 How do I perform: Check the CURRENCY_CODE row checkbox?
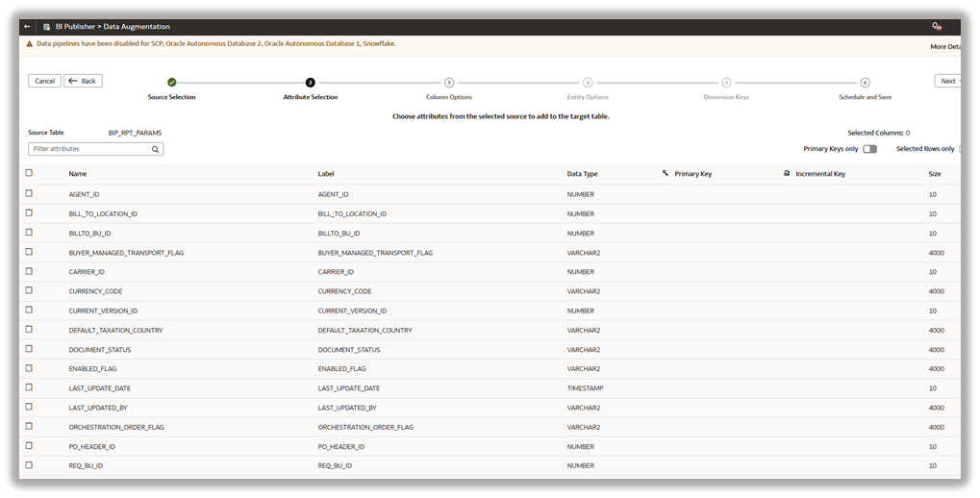click(29, 290)
